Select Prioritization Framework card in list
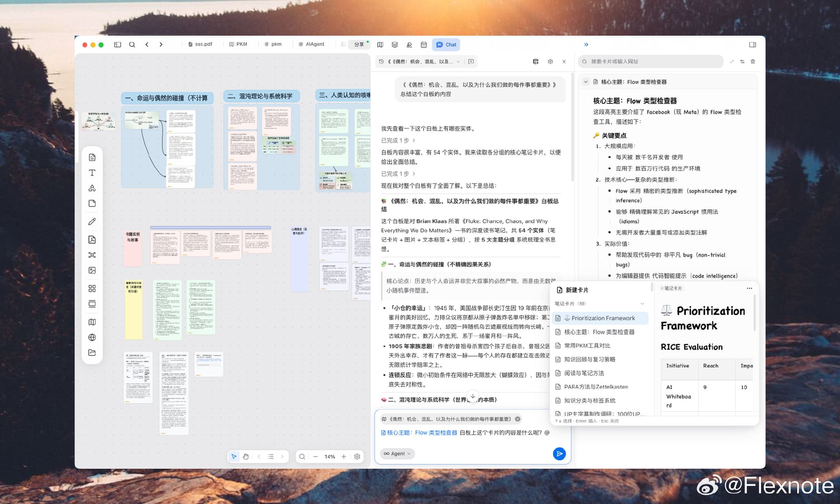Viewport: 840px width, 504px height. (600, 318)
